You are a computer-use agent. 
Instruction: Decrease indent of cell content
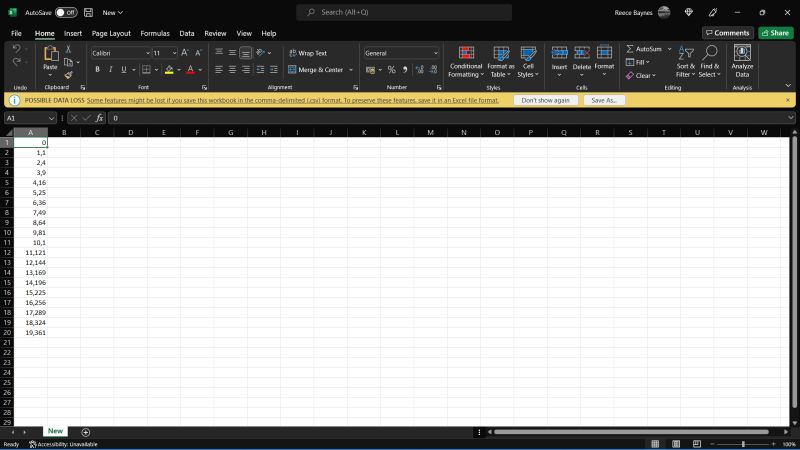[260, 70]
